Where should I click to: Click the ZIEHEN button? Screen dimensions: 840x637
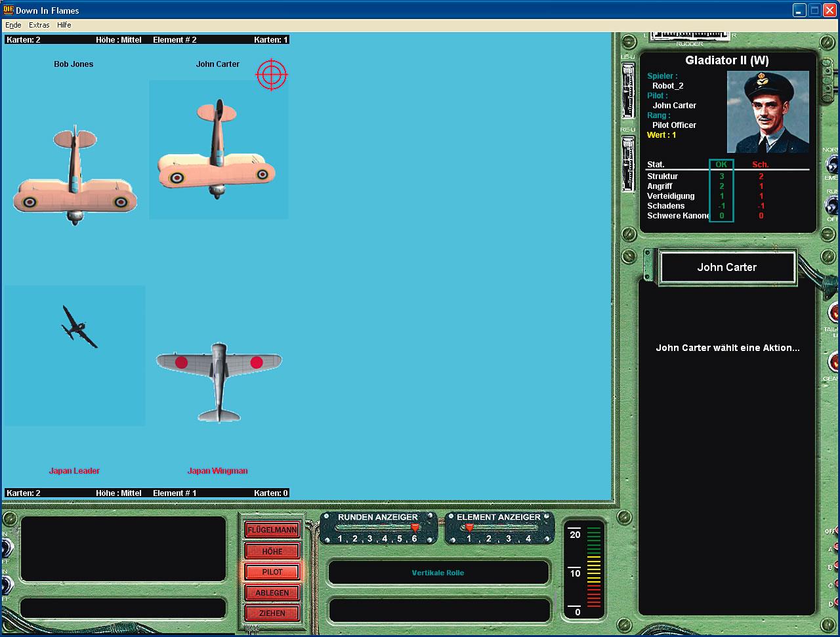(x=272, y=613)
